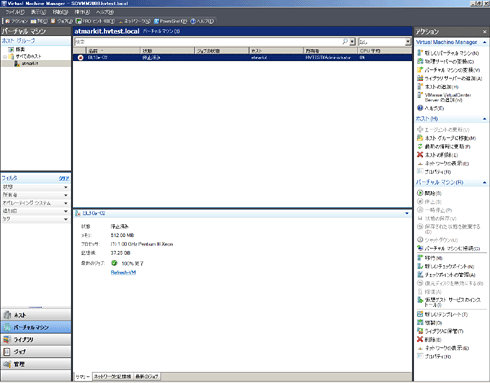Open the File menu
Viewport: 490px width, 383px height.
click(15, 12)
